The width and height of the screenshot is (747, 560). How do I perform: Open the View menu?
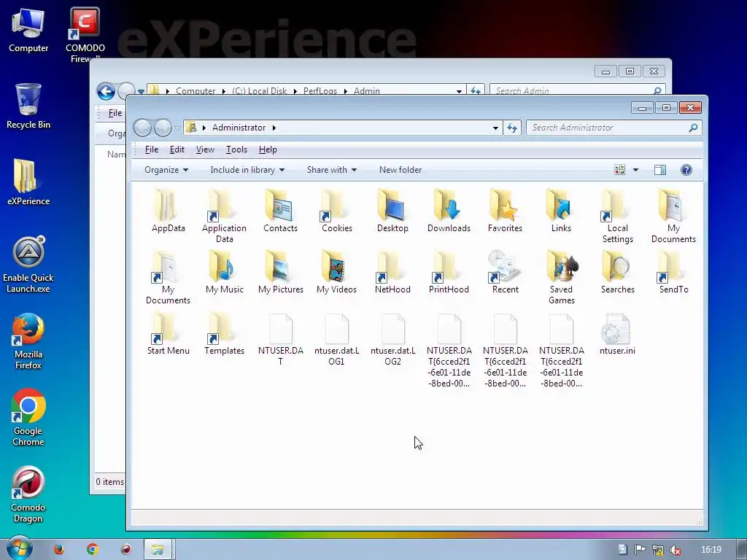click(x=205, y=149)
